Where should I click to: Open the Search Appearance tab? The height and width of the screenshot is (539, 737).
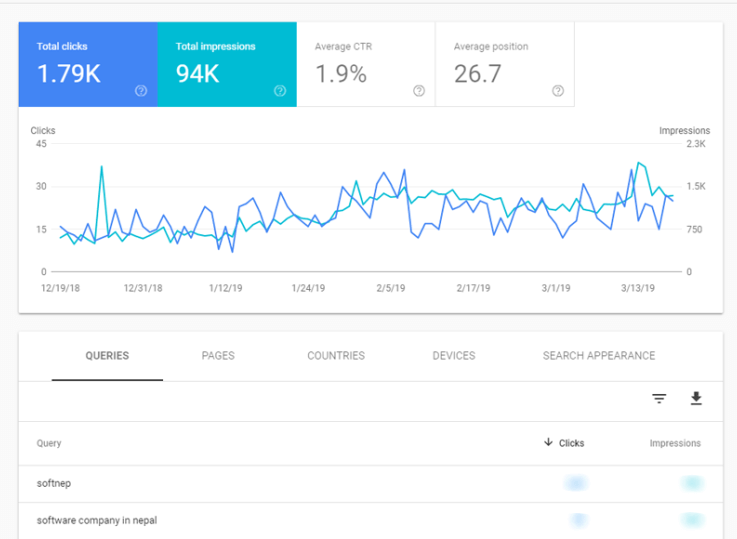pos(599,356)
